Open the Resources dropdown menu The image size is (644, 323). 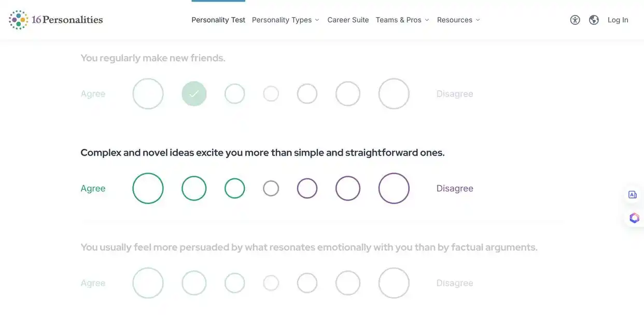458,20
